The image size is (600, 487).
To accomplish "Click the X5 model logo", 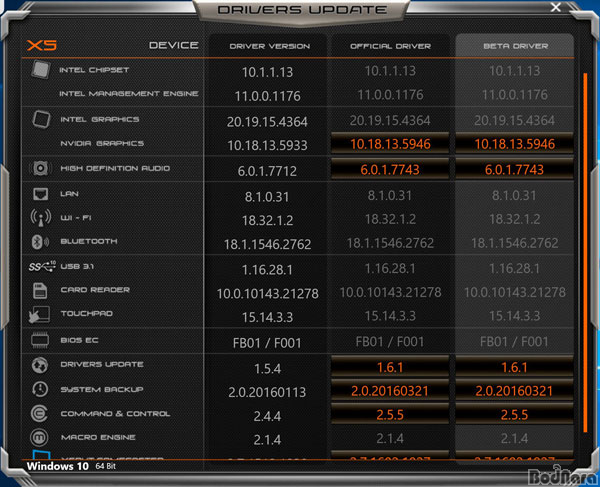I will [x=42, y=45].
